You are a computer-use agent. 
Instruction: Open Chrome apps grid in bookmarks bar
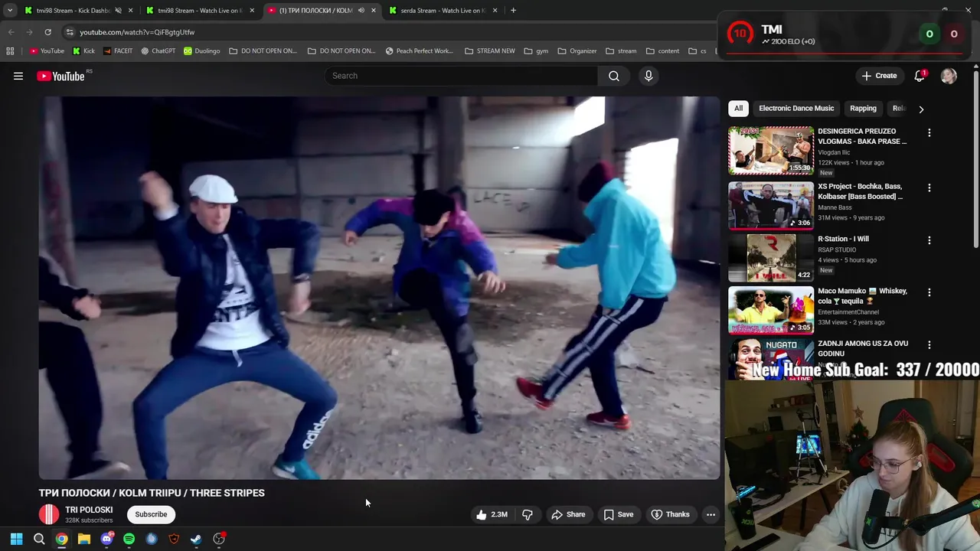(x=10, y=51)
